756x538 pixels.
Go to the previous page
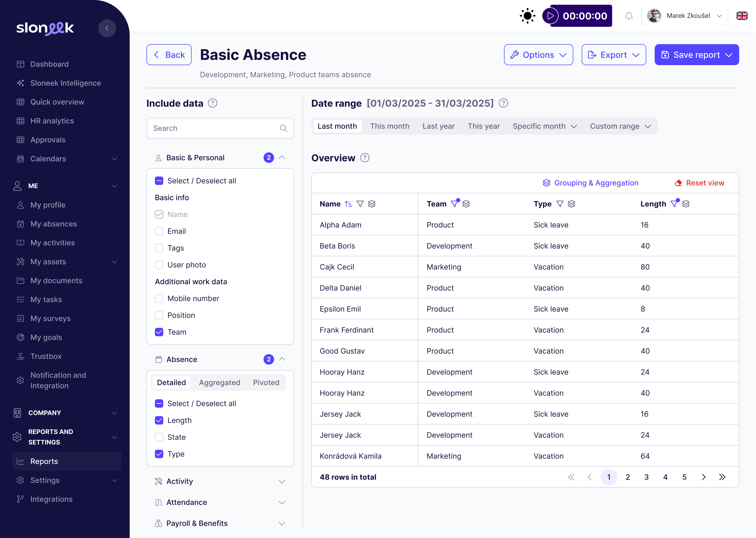coord(589,477)
